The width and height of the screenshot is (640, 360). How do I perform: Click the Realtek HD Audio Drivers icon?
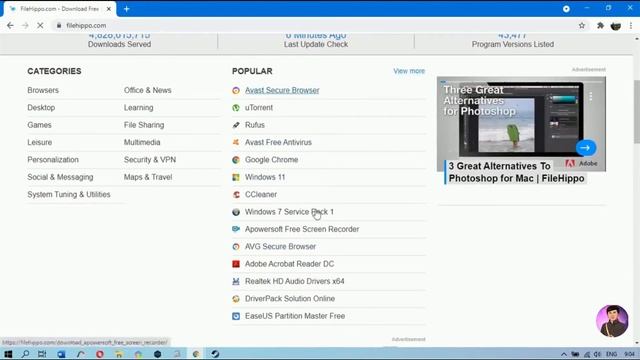(x=236, y=281)
